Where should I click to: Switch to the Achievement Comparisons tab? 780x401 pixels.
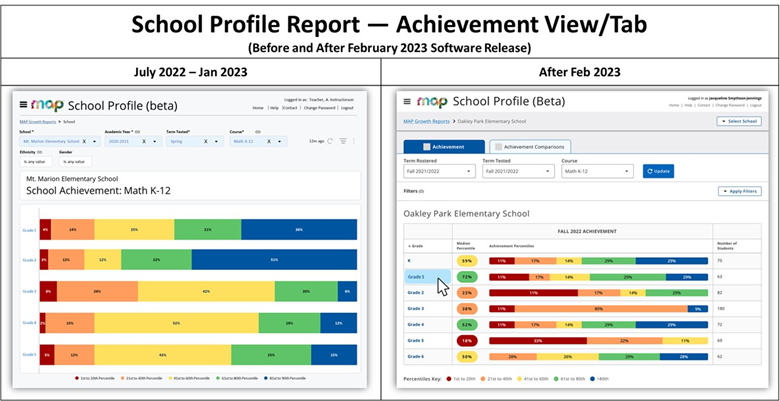coord(530,146)
